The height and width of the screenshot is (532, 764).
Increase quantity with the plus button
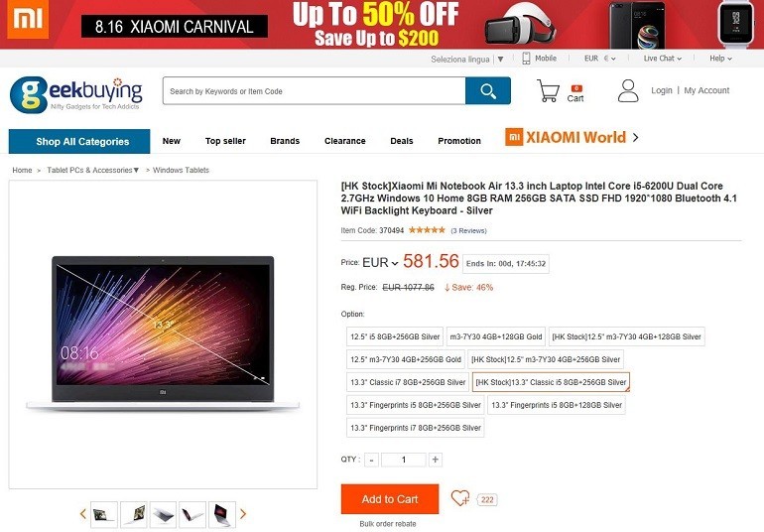[436, 460]
